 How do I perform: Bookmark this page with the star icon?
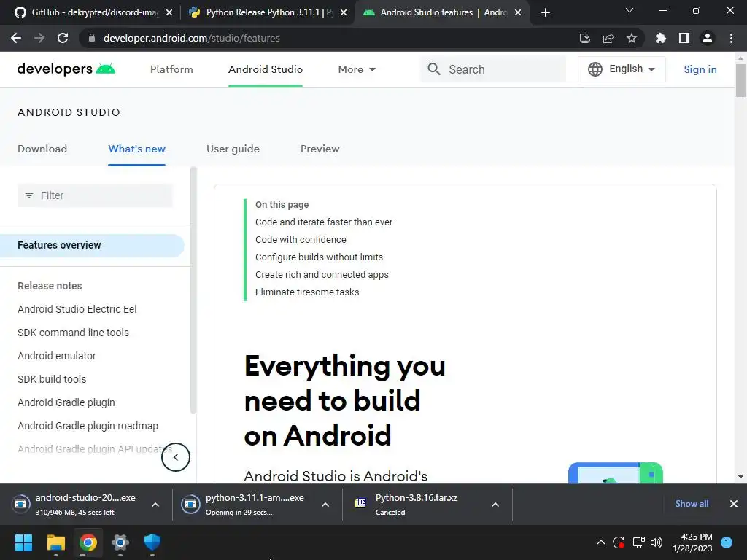pyautogui.click(x=632, y=38)
